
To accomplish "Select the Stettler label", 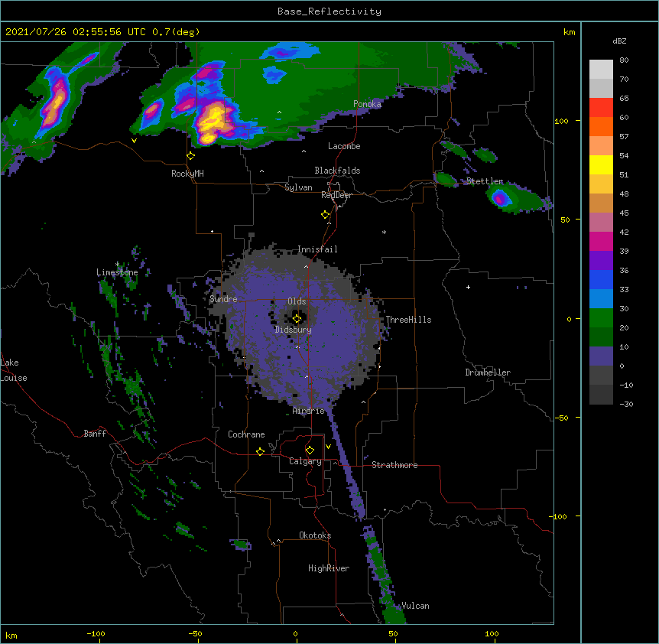I will (485, 181).
